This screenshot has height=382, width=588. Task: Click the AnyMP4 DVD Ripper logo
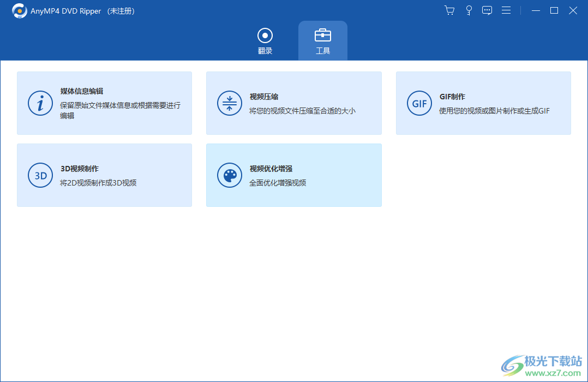[x=20, y=11]
